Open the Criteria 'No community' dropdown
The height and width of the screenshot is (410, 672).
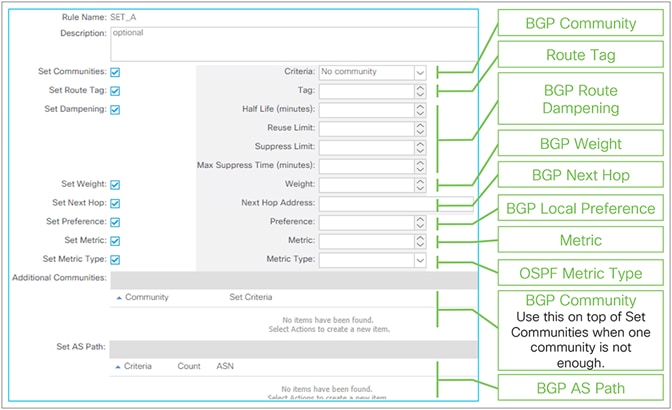(x=372, y=72)
